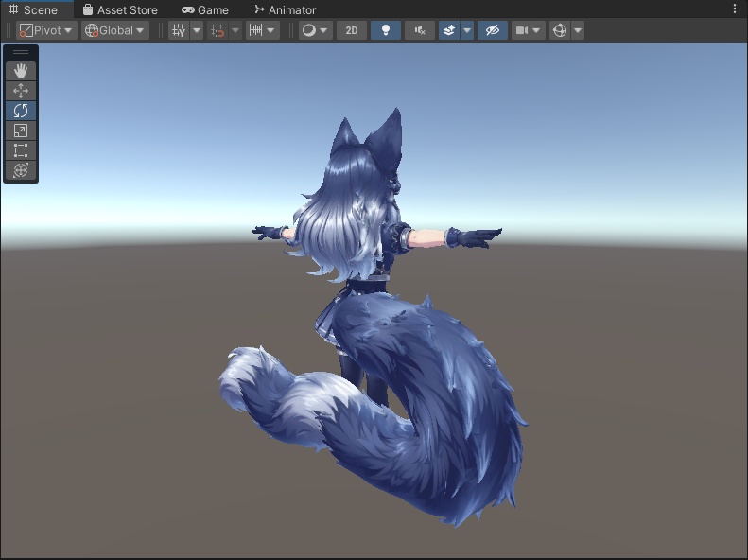Toggle hidden objects visibility eye icon
This screenshot has width=748, height=560.
493,30
